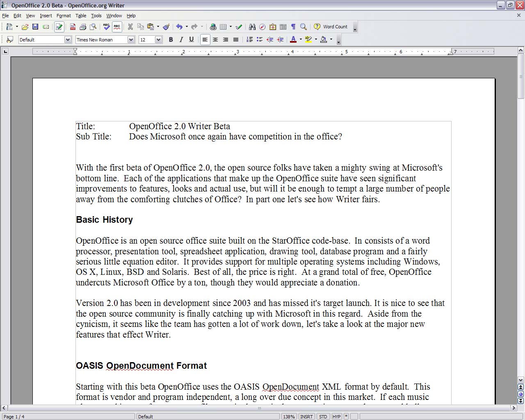Click the Zoom magnifier icon
Screen dimensions: 525x420
coord(304,27)
